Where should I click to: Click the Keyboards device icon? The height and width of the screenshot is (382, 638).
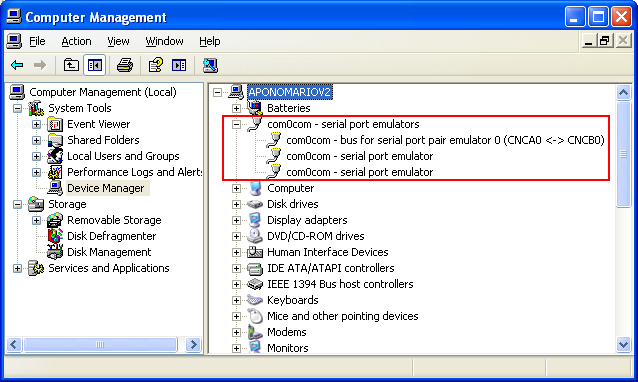point(255,300)
